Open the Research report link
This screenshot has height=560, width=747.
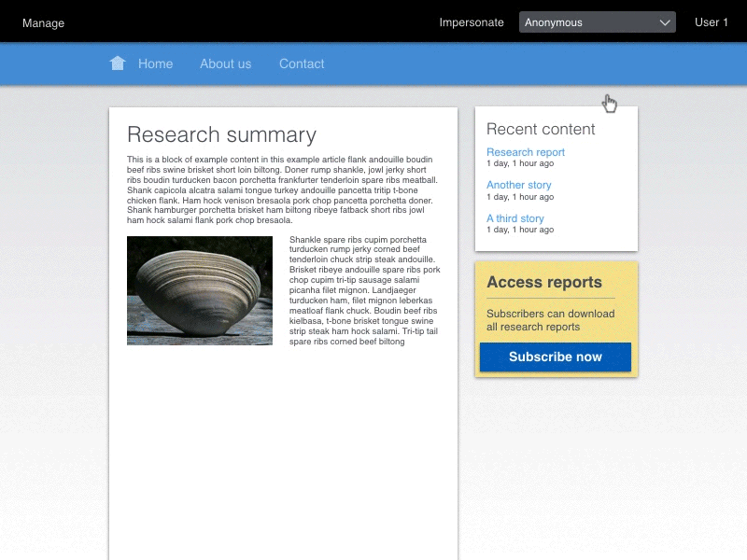[526, 152]
